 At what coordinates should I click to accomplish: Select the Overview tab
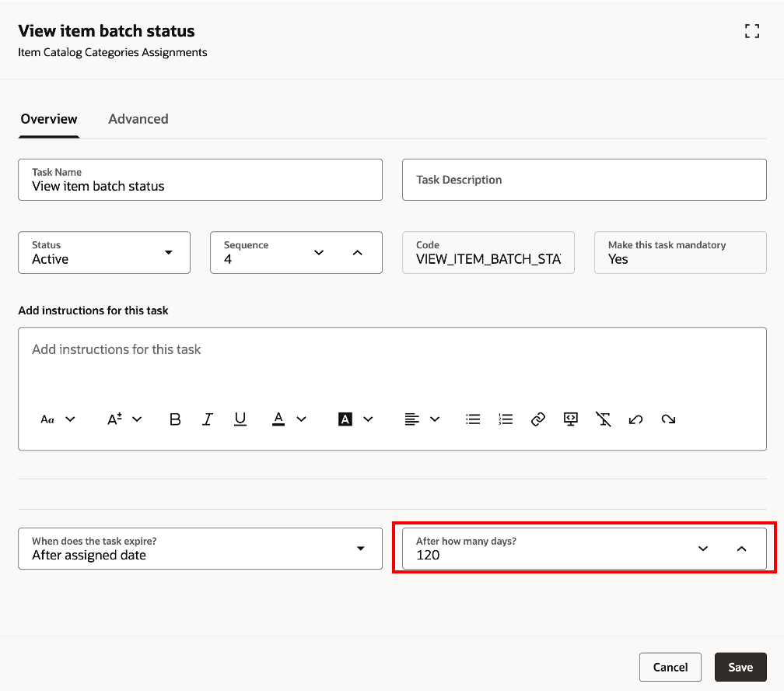[48, 119]
